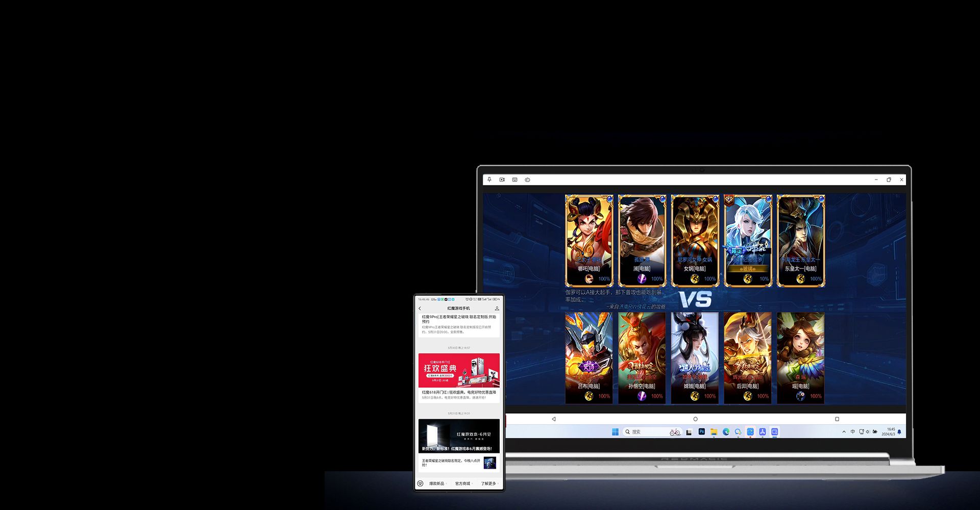The image size is (980, 510).
Task: Select the 哪吒[电脑] hero card
Action: [x=589, y=241]
